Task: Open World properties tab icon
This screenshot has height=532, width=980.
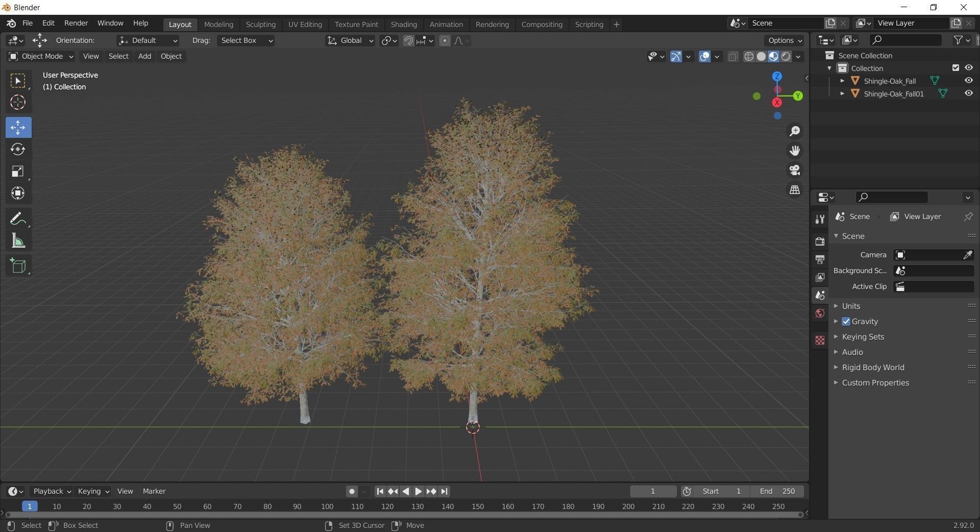Action: pyautogui.click(x=820, y=313)
